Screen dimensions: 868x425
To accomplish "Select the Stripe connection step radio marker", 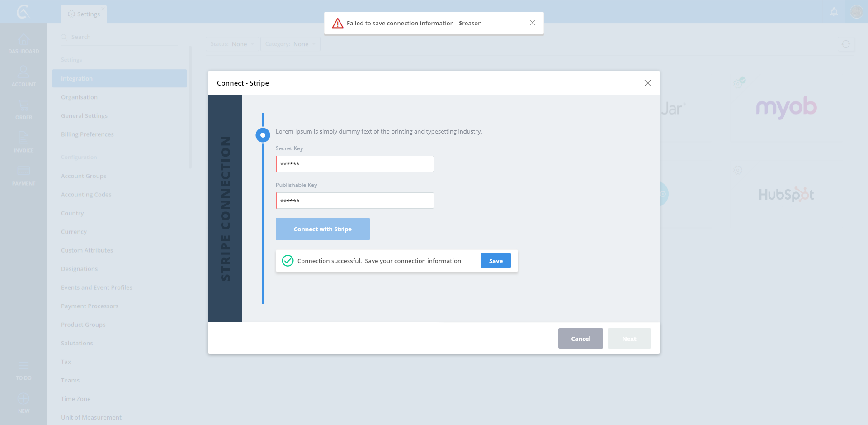I will tap(263, 135).
